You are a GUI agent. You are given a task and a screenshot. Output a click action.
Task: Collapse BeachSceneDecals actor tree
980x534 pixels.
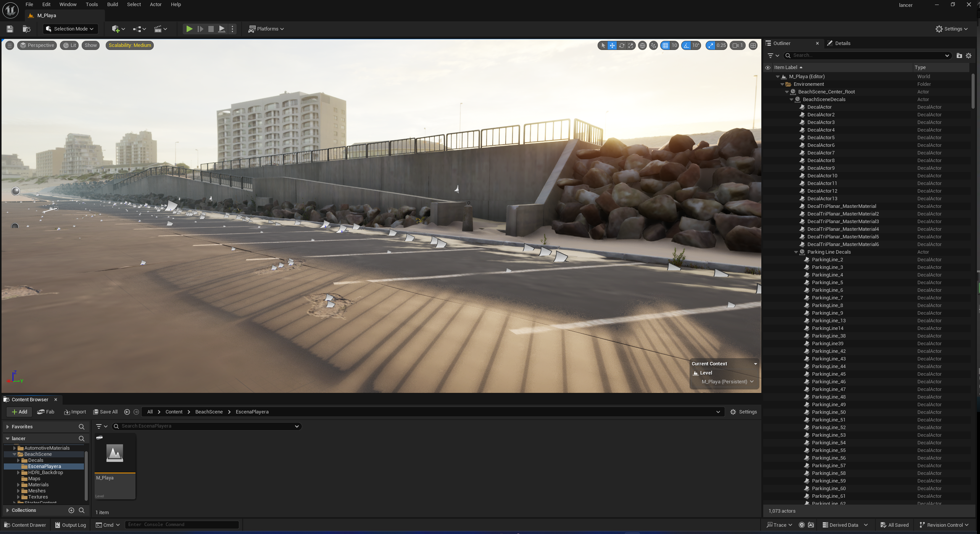792,100
